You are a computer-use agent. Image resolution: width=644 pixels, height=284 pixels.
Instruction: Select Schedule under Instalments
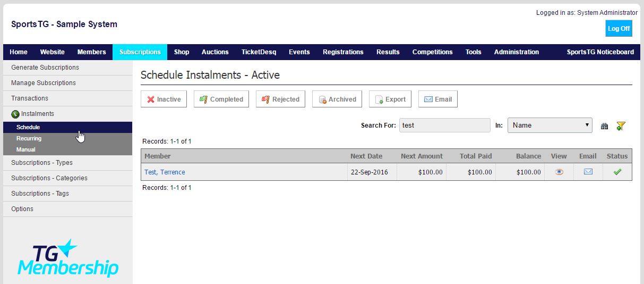[67, 127]
